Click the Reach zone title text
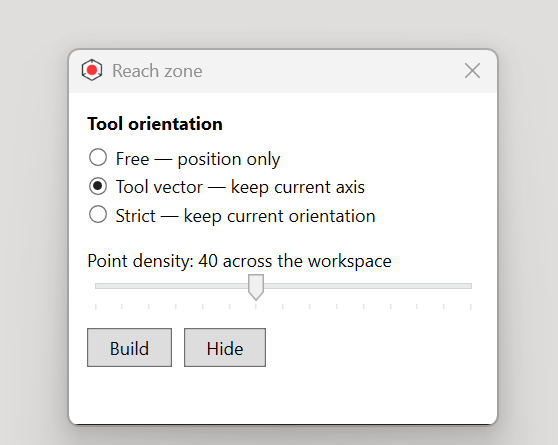The image size is (558, 445). click(157, 71)
